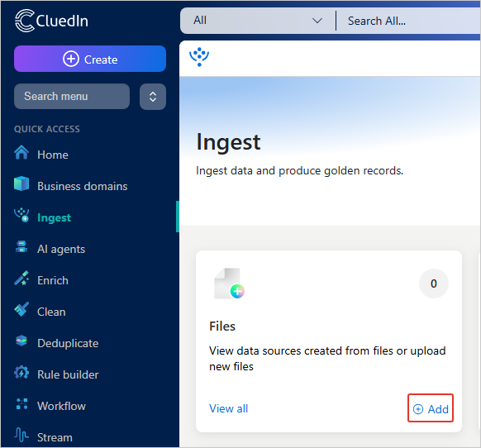
Task: Click the Stream waveform icon
Action: pos(21,435)
